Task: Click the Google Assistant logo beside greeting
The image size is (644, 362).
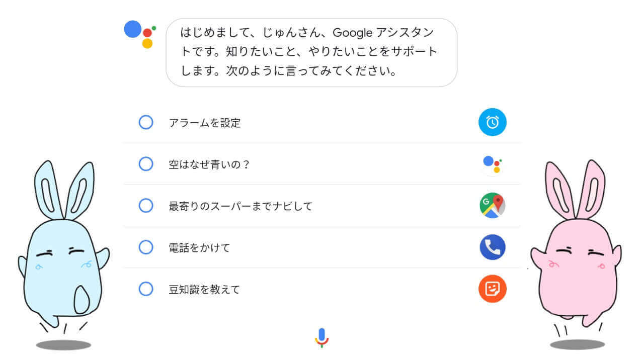Action: [x=139, y=33]
